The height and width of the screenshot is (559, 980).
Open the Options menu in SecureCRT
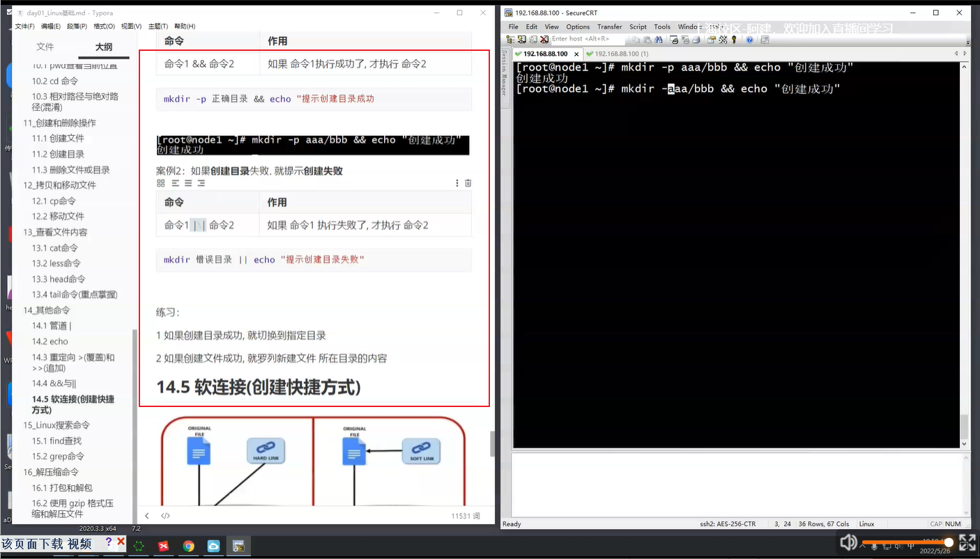click(x=578, y=26)
